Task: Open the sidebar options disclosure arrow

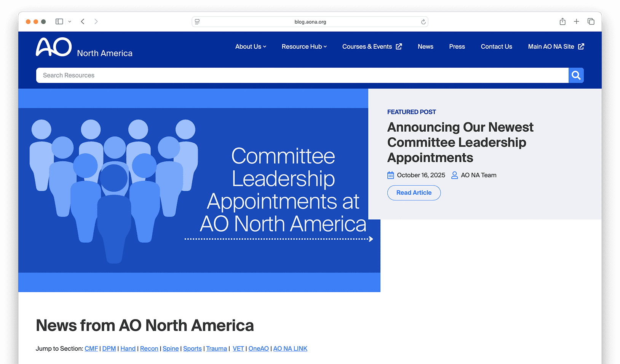Action: point(69,21)
